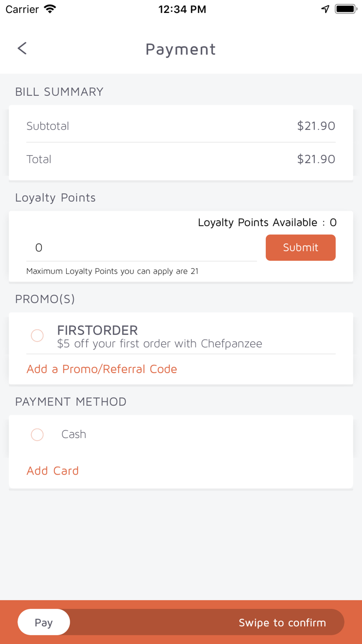Viewport: 362px width, 644px height.
Task: Tap the Add Card link
Action: coord(53,471)
